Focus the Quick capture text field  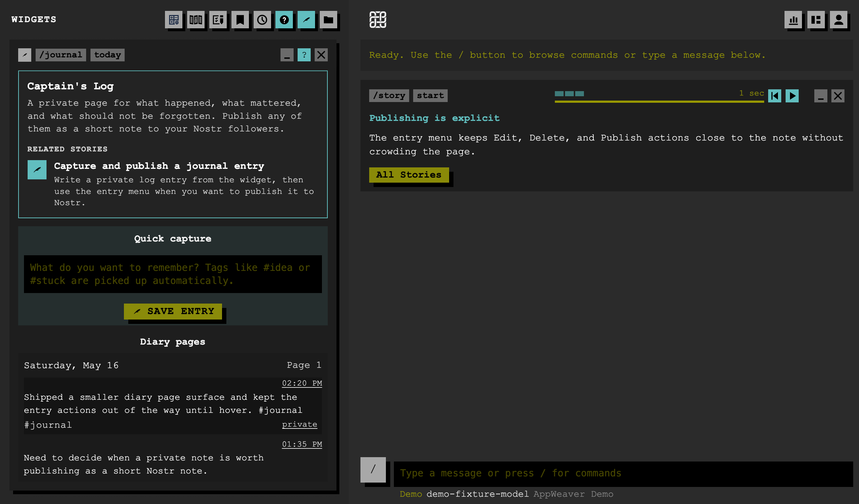coord(173,274)
